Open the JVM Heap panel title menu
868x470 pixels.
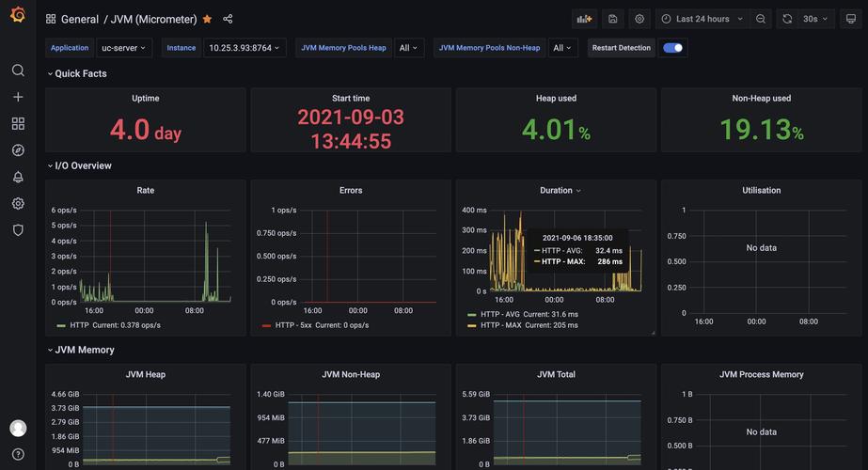pos(145,374)
